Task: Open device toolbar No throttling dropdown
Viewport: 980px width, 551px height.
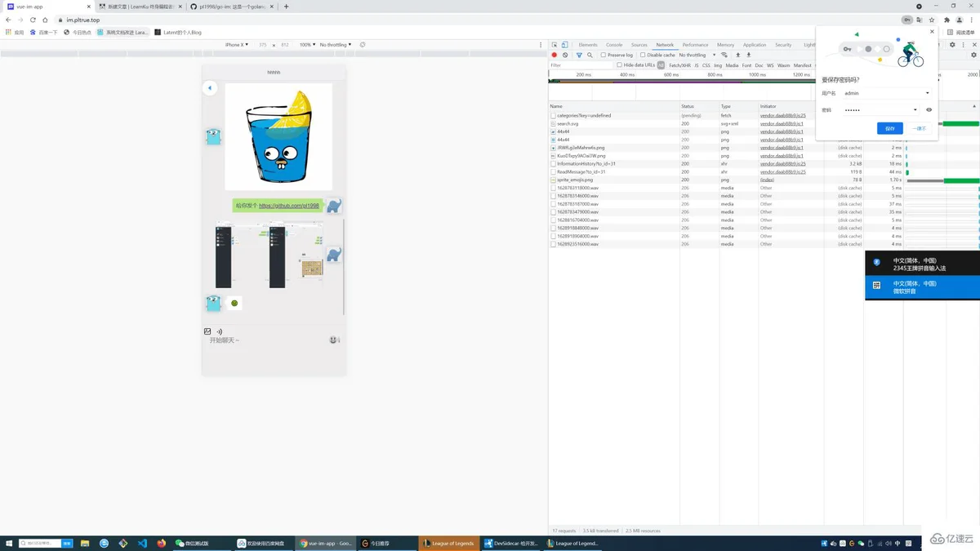Action: point(336,45)
